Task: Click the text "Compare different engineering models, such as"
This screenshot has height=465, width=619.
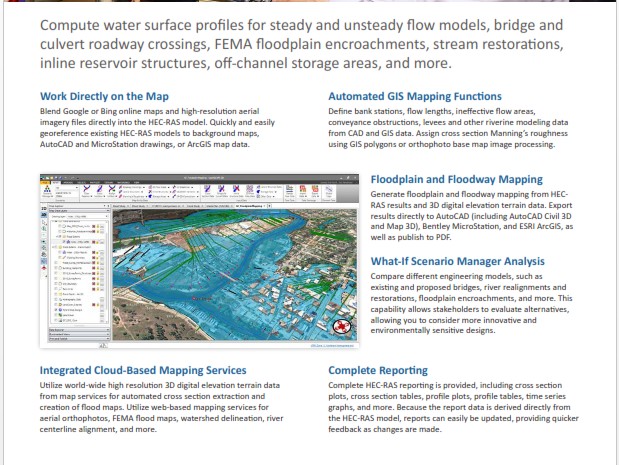Action: (x=456, y=276)
